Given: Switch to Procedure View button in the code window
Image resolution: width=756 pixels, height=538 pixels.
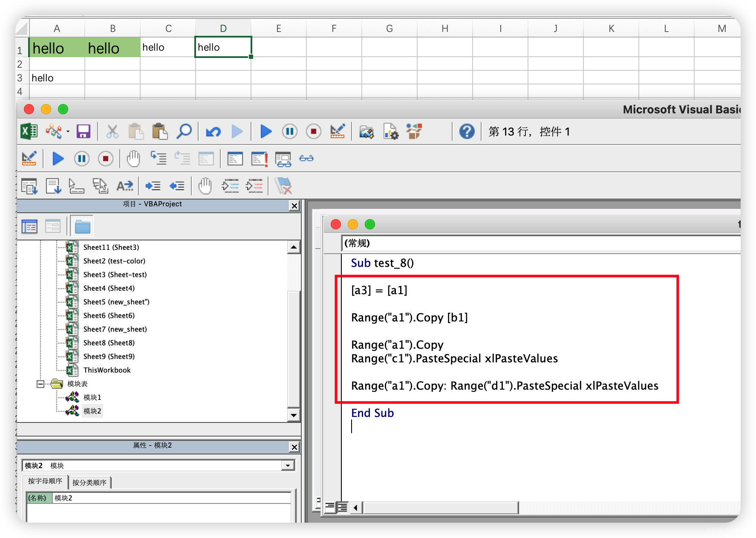Looking at the screenshot, I should (x=330, y=507).
